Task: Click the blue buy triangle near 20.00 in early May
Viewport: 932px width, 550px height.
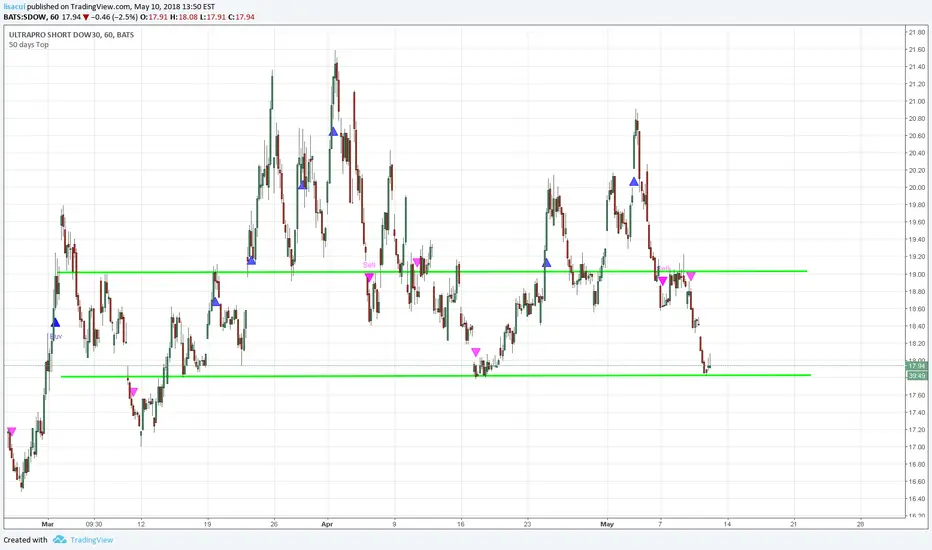Action: pos(634,181)
